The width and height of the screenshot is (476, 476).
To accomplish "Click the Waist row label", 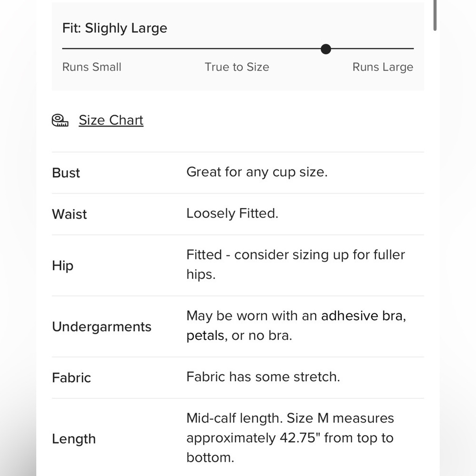I will [x=69, y=214].
